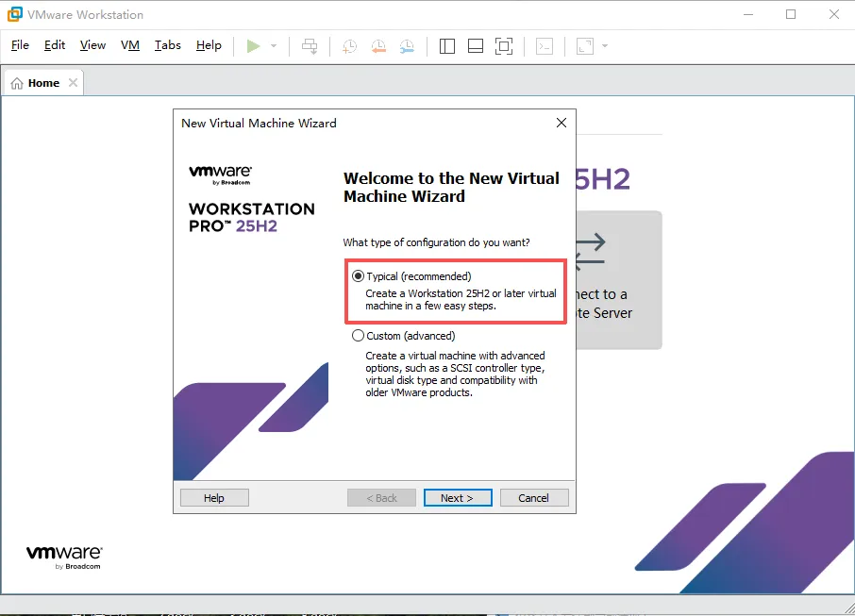Viewport: 855px width, 616px height.
Task: Minimize the VMware Workstation window
Action: (x=748, y=15)
